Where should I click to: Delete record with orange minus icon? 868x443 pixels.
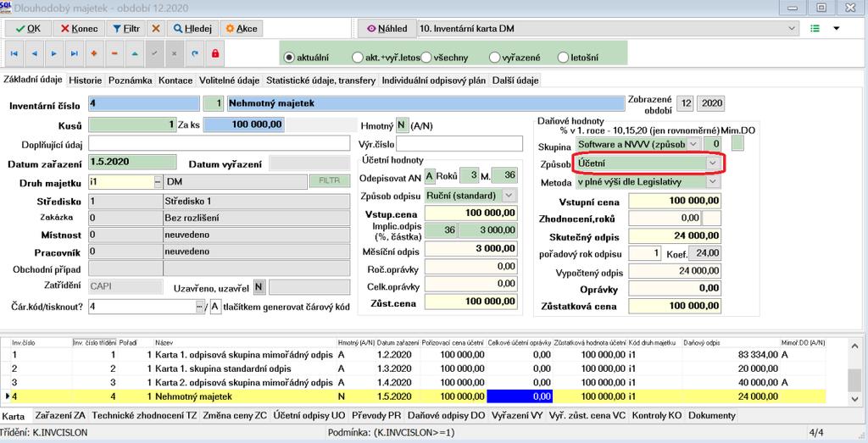point(114,53)
